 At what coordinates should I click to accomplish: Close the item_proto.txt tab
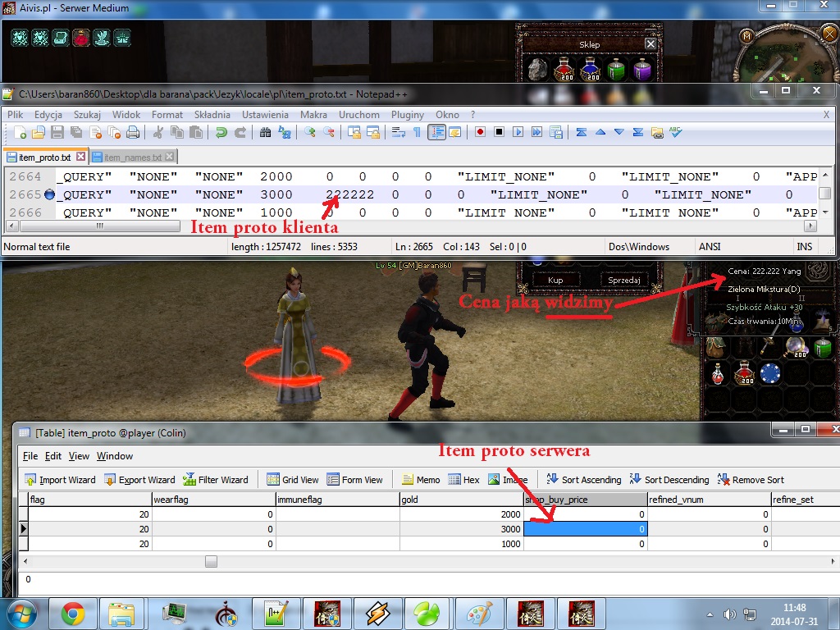coord(80,157)
